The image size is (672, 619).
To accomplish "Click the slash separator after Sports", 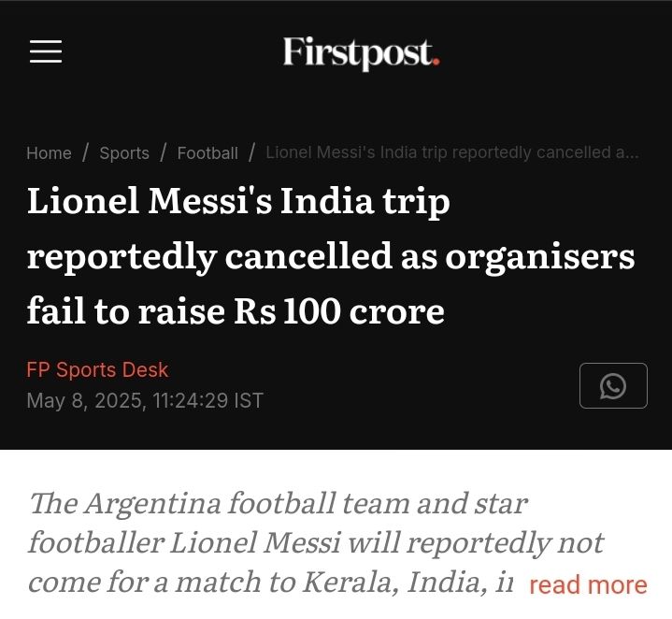I will point(164,152).
